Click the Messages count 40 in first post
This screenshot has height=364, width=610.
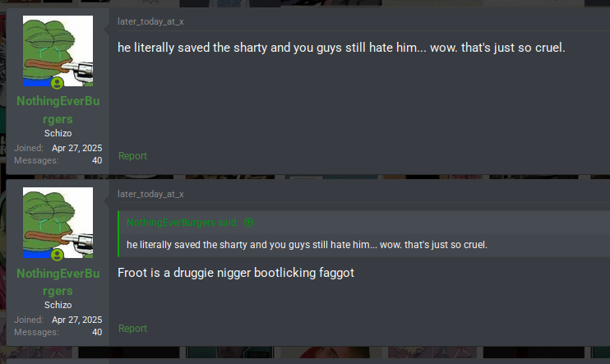click(97, 160)
